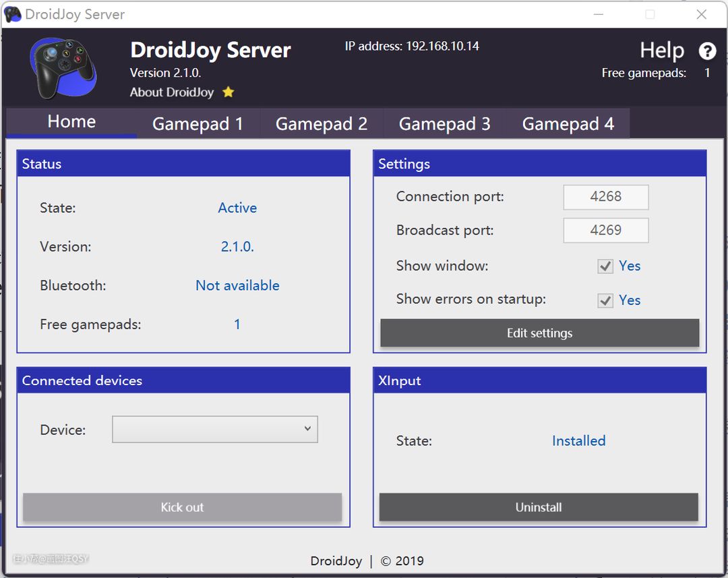Click the title bar gamepad app icon
Image resolution: width=728 pixels, height=578 pixels.
point(12,14)
